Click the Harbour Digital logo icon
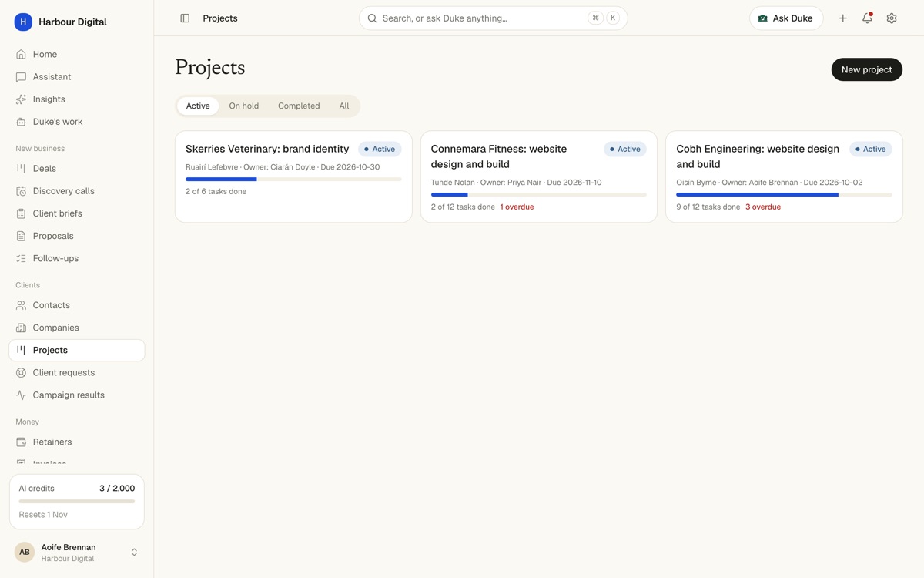 click(x=23, y=22)
